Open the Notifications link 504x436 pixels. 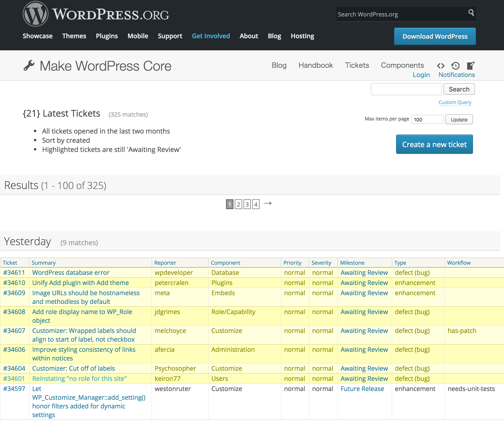457,75
